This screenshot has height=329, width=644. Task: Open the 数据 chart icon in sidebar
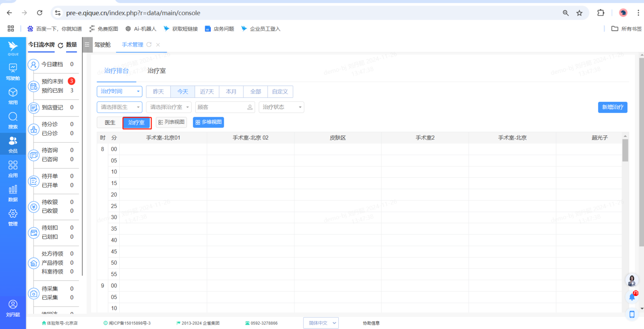pos(13,192)
